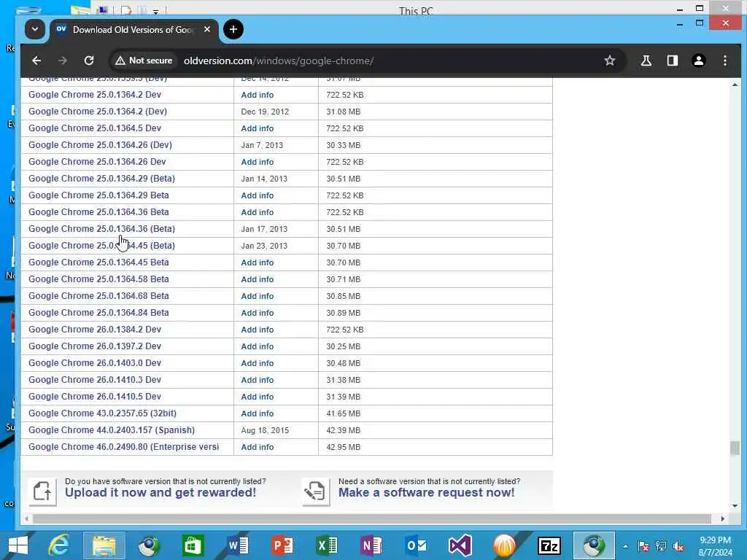Open the orange globe app in the taskbar

point(505,545)
